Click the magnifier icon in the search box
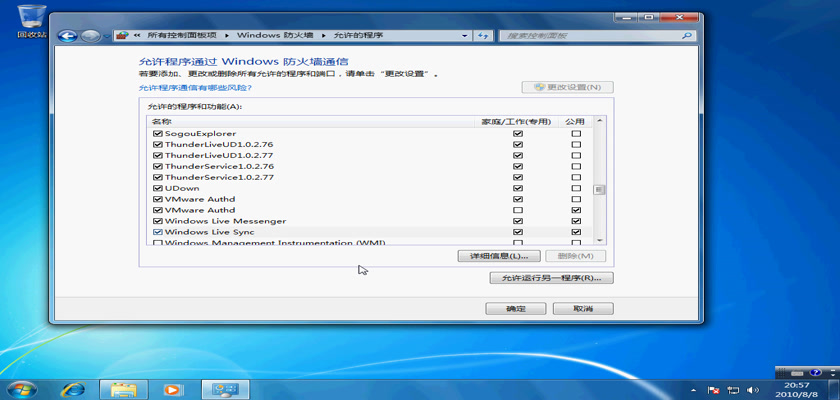This screenshot has width=840, height=400. (687, 35)
